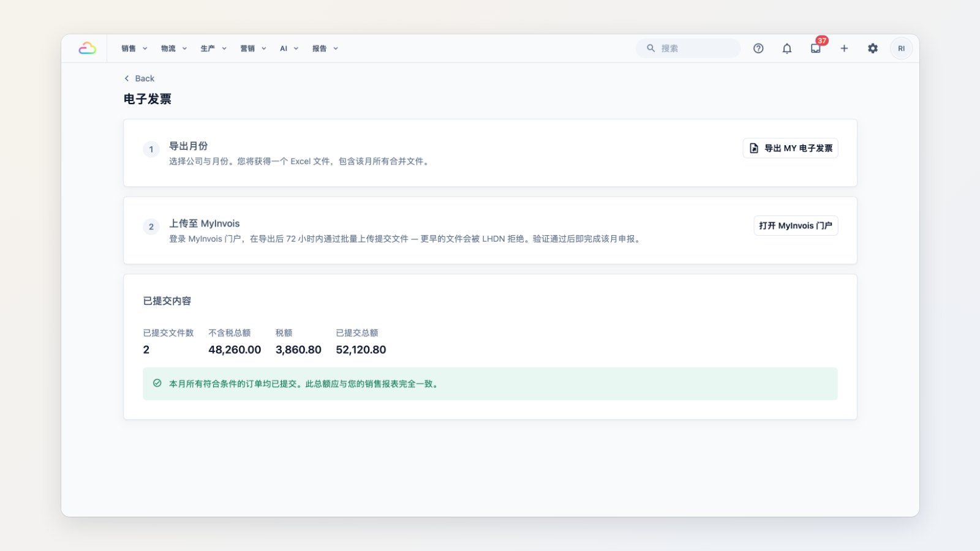980x551 pixels.
Task: Open the 营销 menu
Action: point(254,48)
